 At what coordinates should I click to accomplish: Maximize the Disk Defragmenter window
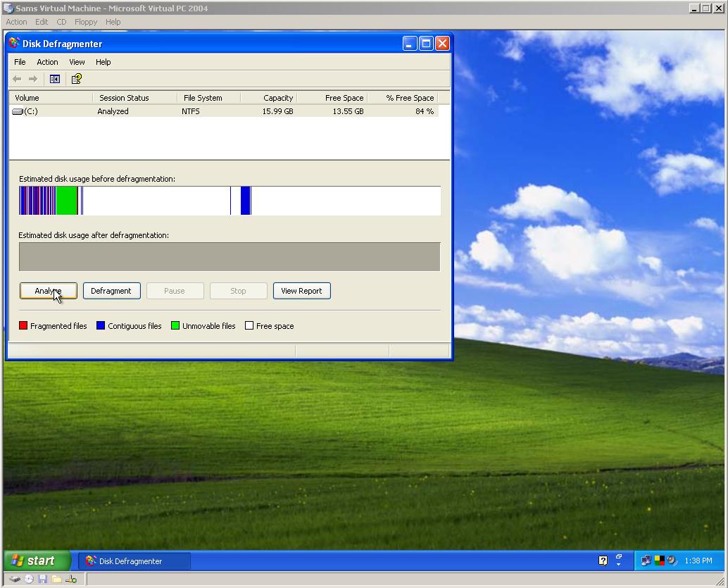click(x=426, y=43)
